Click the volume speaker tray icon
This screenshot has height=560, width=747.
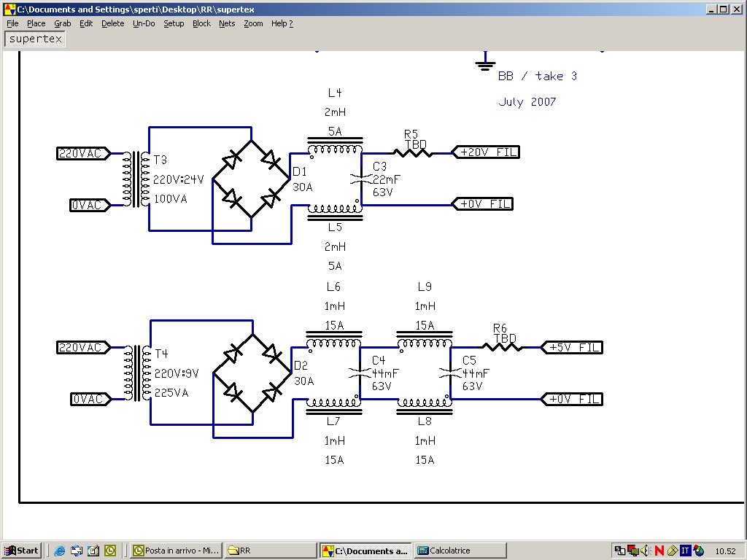point(646,551)
